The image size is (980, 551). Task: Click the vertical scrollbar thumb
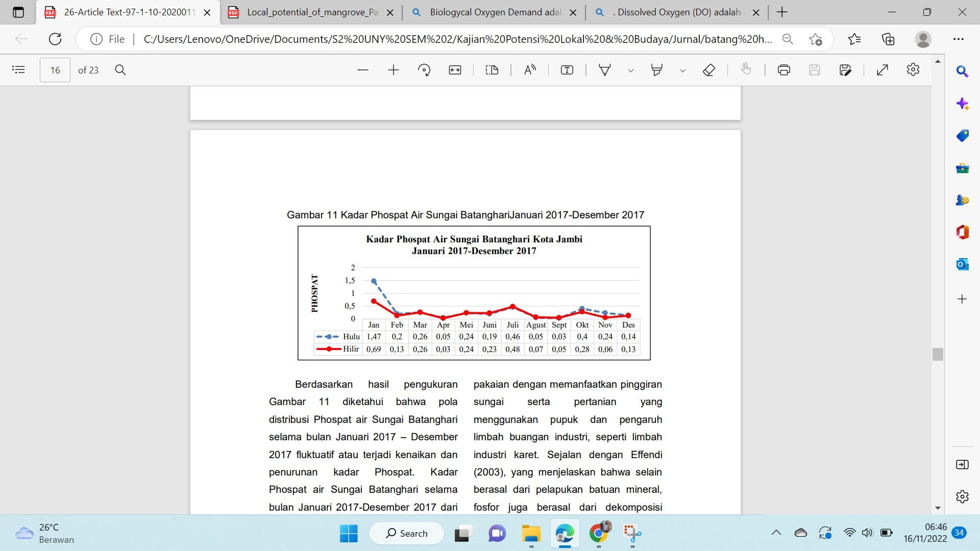(938, 354)
